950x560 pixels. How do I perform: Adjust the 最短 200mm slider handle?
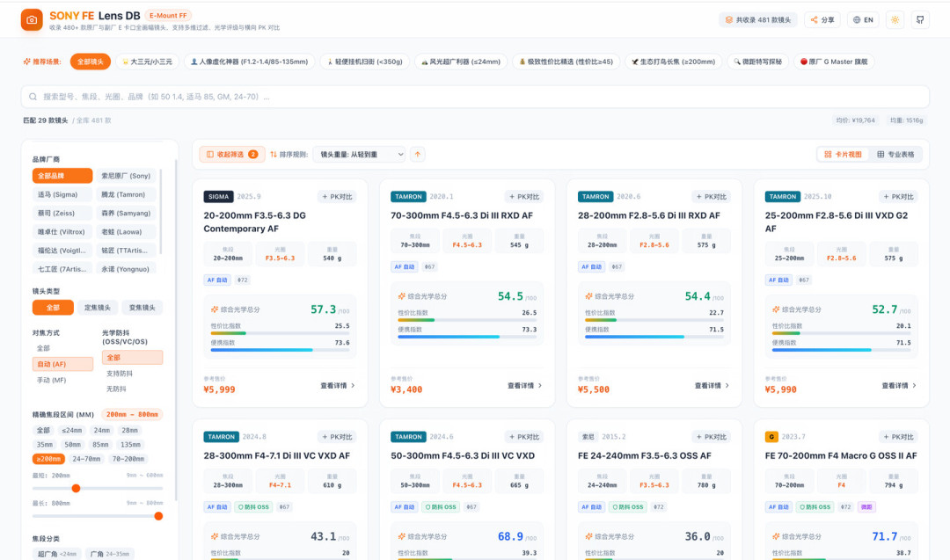click(x=76, y=488)
